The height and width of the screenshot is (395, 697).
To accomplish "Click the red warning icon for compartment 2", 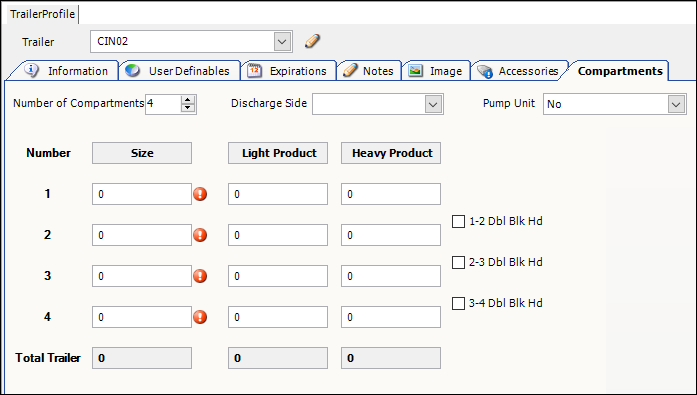I will 200,235.
